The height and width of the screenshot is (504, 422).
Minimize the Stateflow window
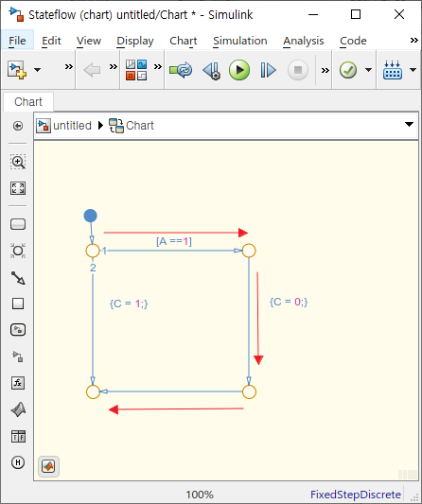click(313, 14)
